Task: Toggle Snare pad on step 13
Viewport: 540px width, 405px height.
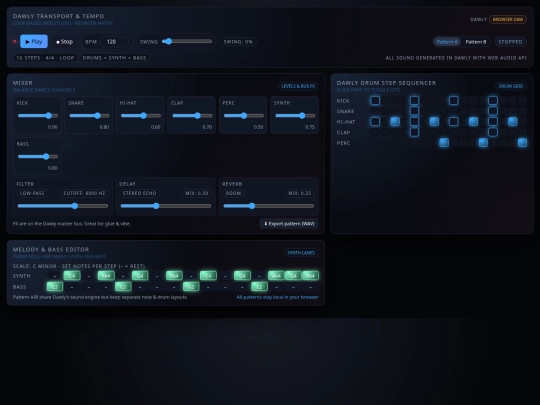Action: click(493, 111)
